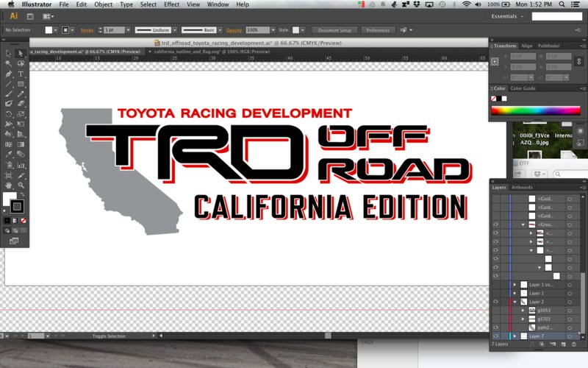Screen dimensions: 588x368
Task: Click the target circle of Layer 2
Action: coord(570,302)
